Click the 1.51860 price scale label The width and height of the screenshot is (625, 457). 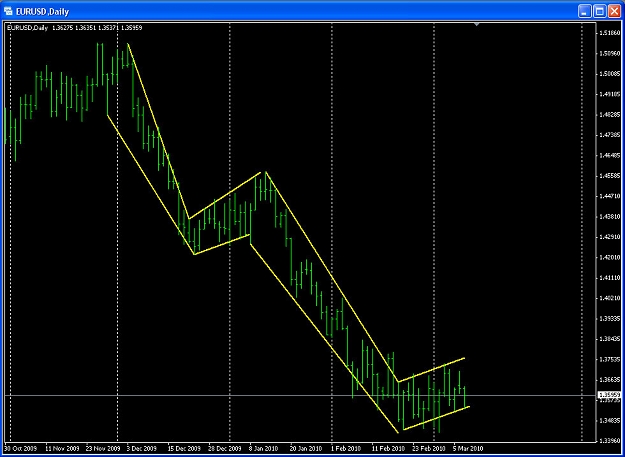(609, 33)
